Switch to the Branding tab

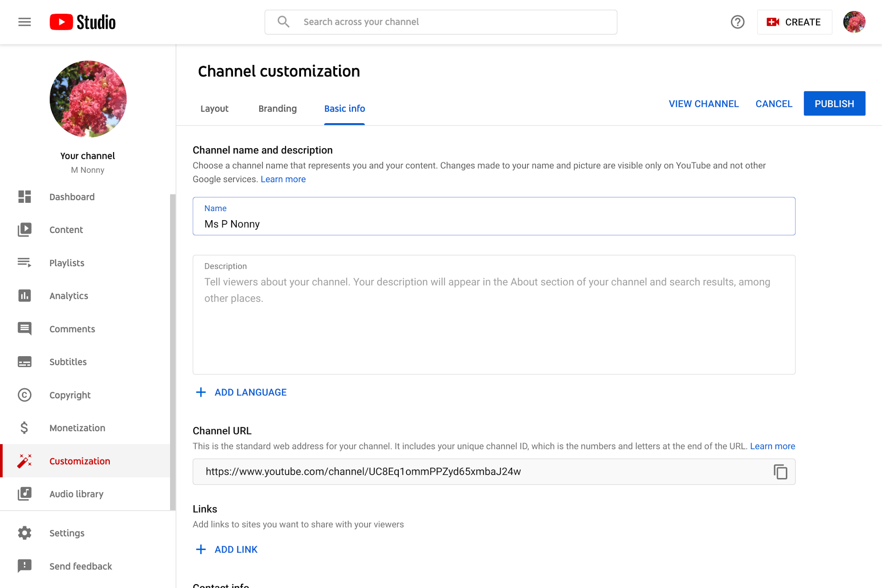pos(277,109)
